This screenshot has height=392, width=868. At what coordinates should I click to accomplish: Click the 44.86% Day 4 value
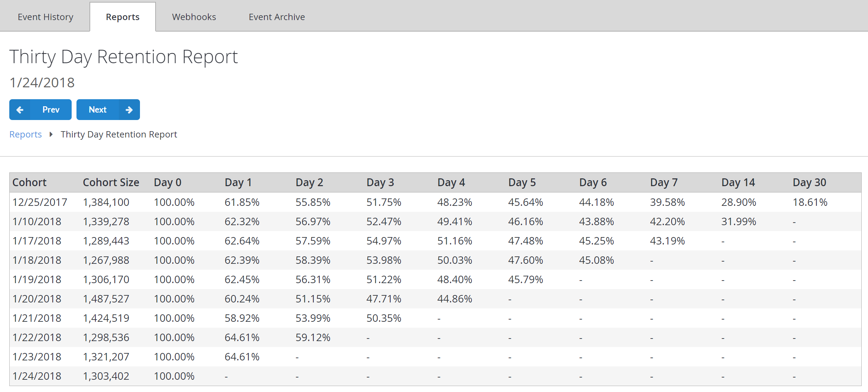tap(455, 299)
